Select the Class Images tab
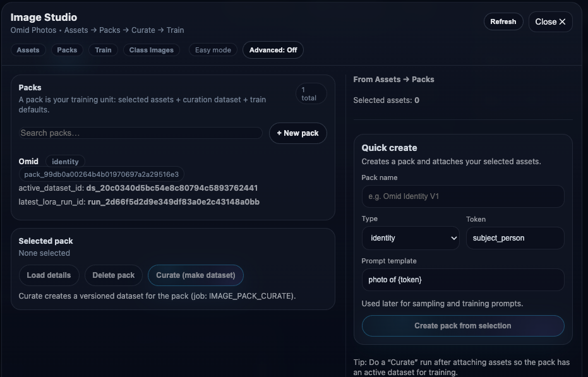This screenshot has width=588, height=377. pos(151,50)
